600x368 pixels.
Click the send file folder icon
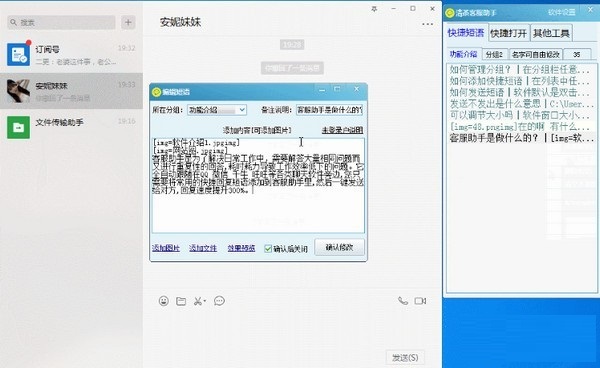coord(181,301)
